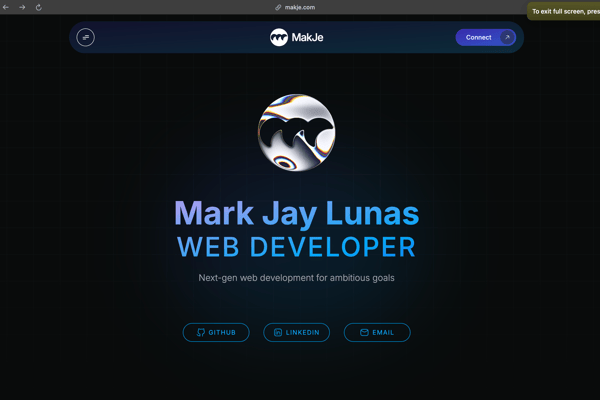The image size is (600, 400).
Task: Open the round hamburger menu in the navbar
Action: (x=86, y=37)
